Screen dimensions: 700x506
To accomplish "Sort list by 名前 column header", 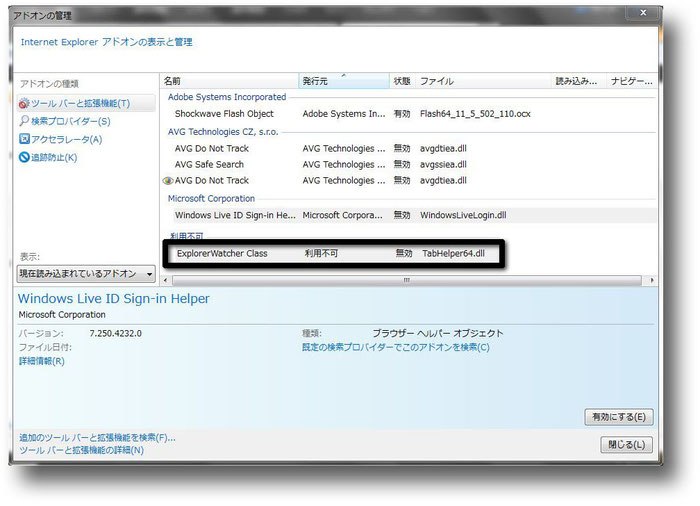I will tap(229, 81).
